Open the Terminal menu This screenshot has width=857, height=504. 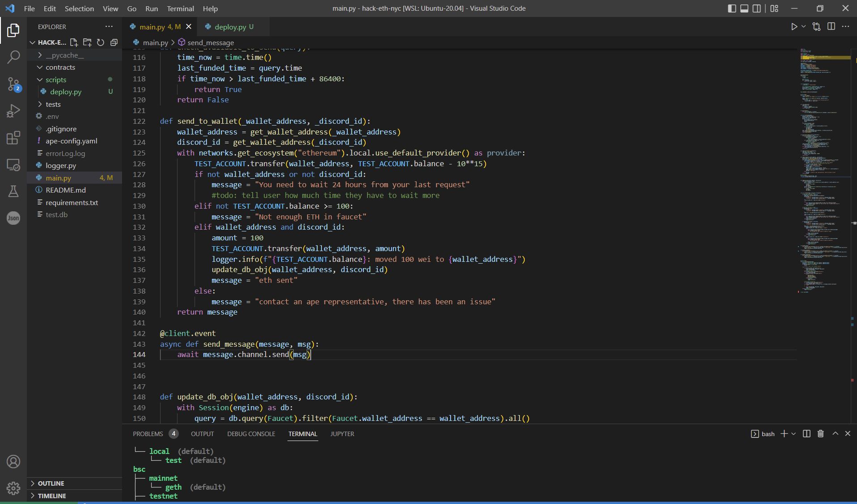(180, 8)
